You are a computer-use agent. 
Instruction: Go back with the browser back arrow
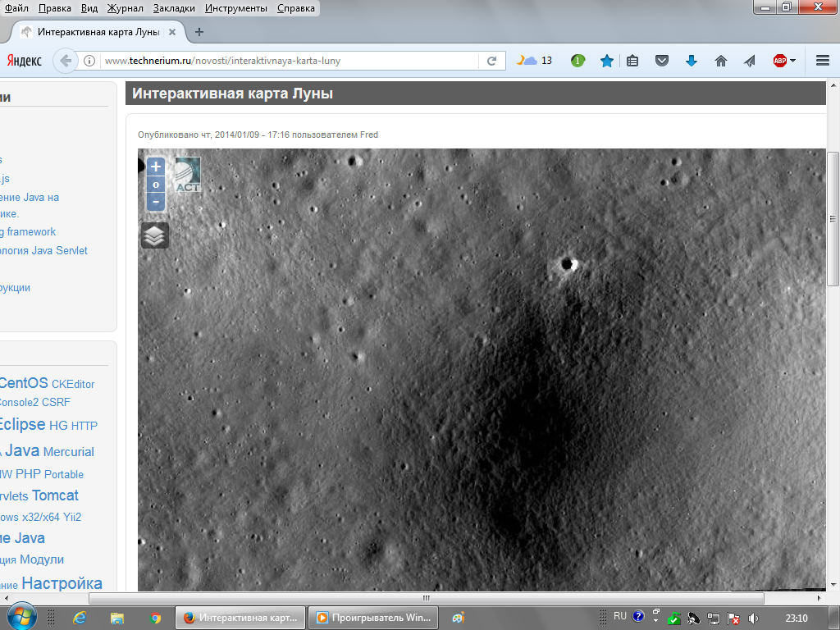(x=66, y=61)
